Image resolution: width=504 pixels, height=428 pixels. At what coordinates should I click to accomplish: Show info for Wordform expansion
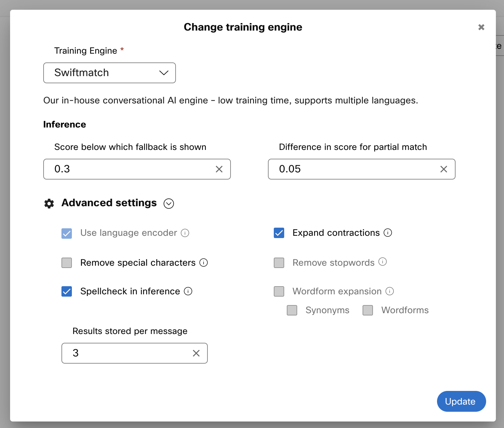click(390, 291)
